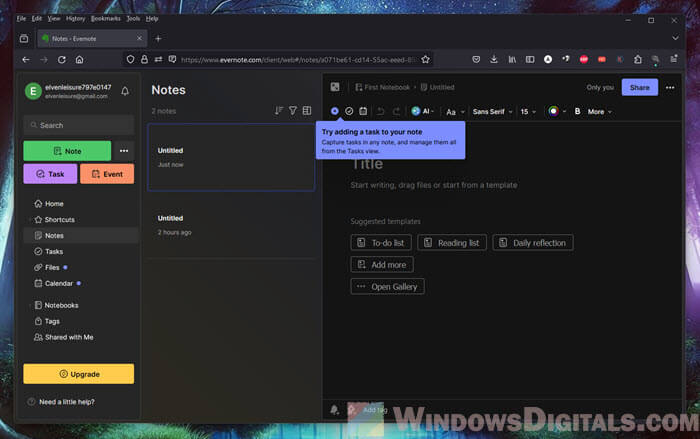The height and width of the screenshot is (439, 700).
Task: Click the purple Task button
Action: (x=50, y=174)
